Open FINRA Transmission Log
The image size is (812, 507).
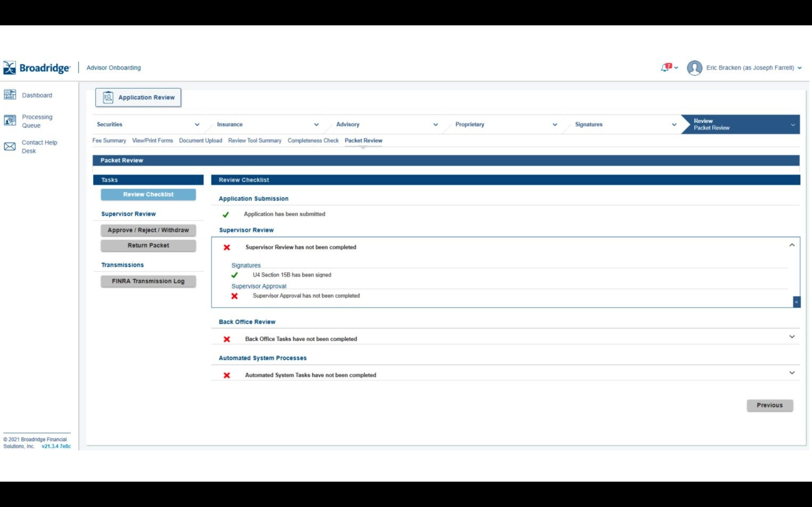tap(148, 281)
